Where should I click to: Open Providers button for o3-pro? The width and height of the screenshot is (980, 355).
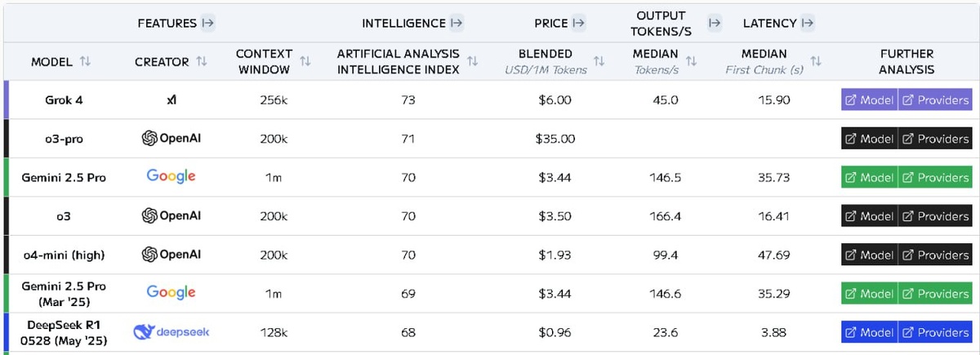click(x=935, y=139)
